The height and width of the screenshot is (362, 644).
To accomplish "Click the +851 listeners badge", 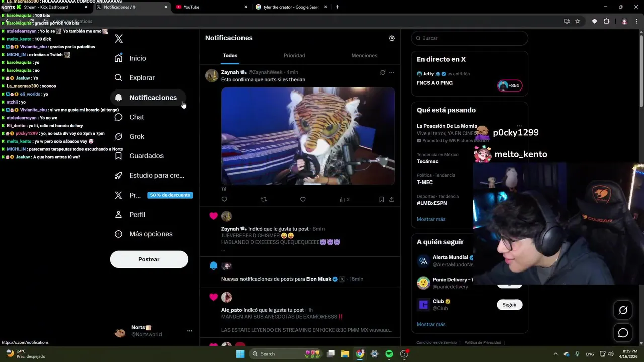I will click(x=510, y=85).
